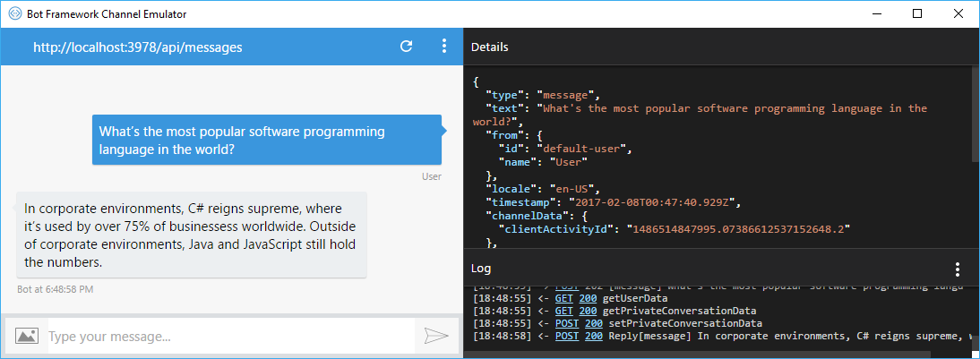Click POST link in Reply[message] log row
The height and width of the screenshot is (359, 980).
pyautogui.click(x=567, y=337)
